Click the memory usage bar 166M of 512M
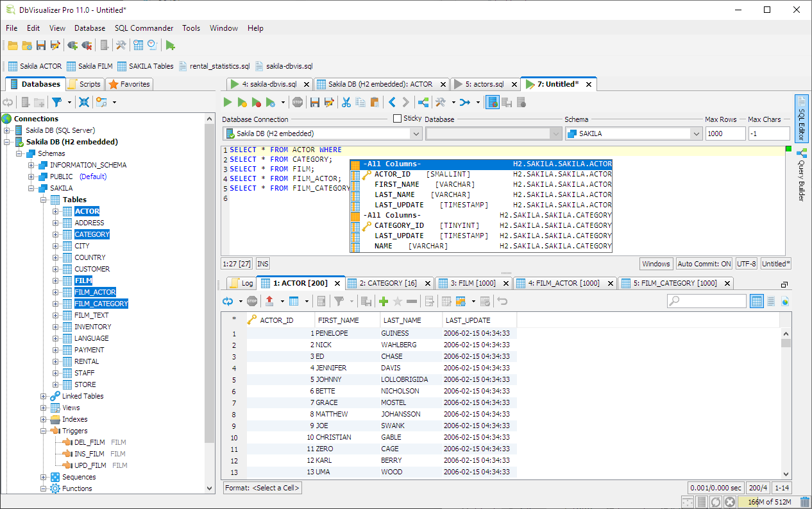812x509 pixels. click(770, 502)
